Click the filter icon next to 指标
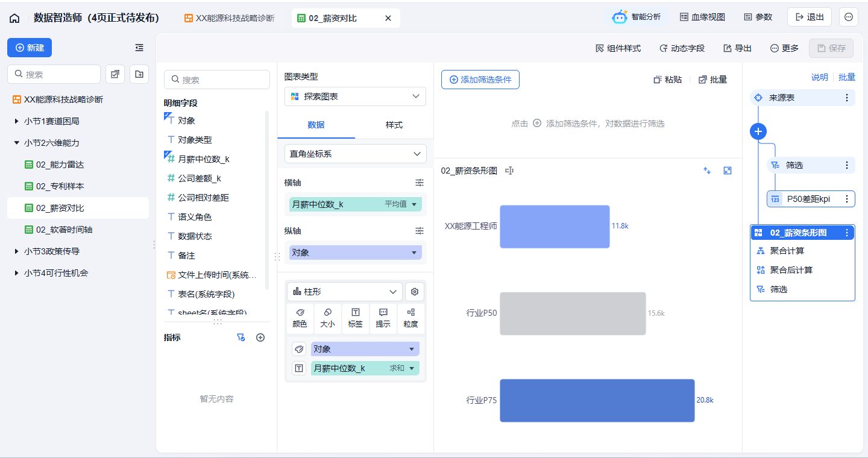868x458 pixels. (x=241, y=337)
